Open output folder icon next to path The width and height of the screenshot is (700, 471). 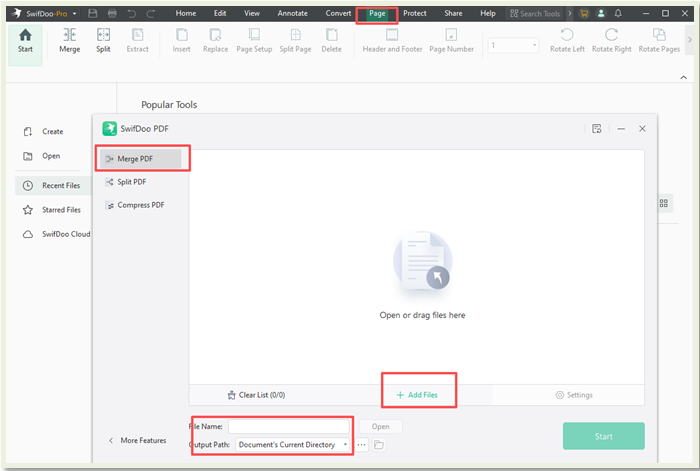[379, 445]
